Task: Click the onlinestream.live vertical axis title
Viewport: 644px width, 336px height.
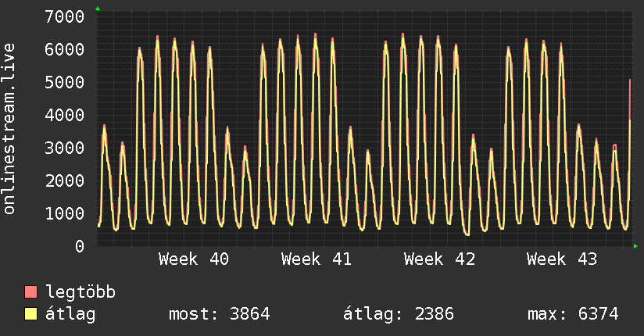Action: point(9,129)
